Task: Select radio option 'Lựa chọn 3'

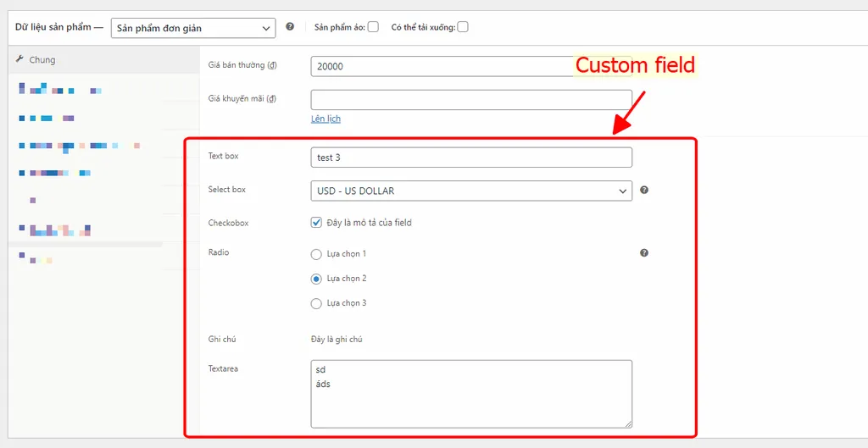Action: click(316, 304)
